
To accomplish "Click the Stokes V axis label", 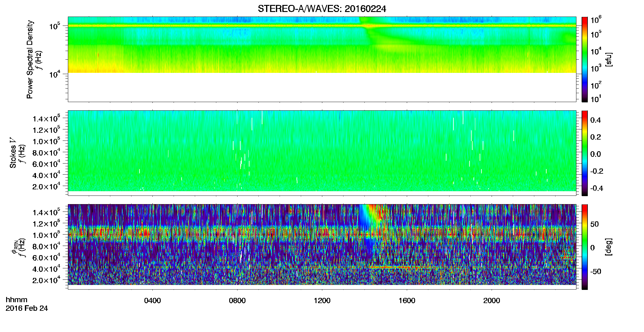I will tap(13, 153).
